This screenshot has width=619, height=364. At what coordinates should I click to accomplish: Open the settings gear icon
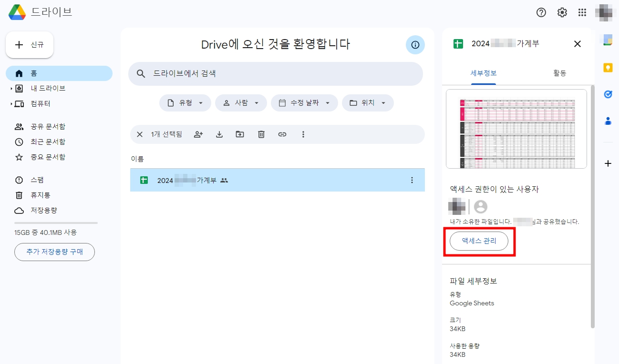pyautogui.click(x=562, y=12)
